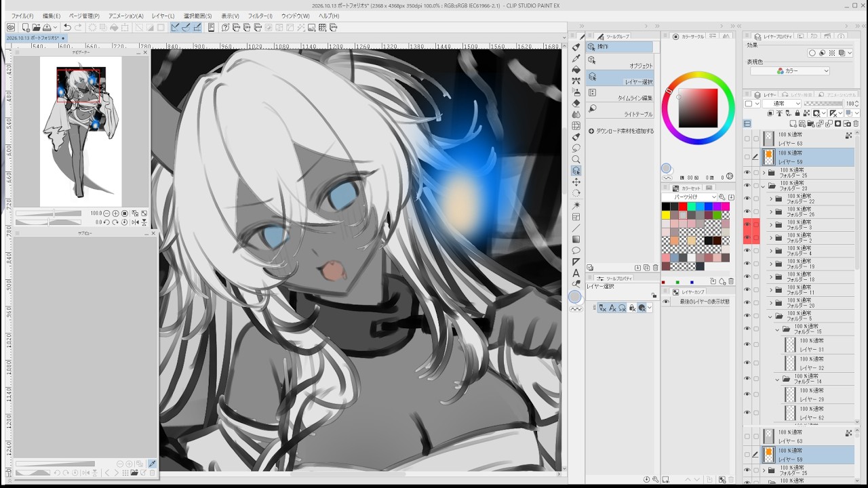The width and height of the screenshot is (868, 488).
Task: Open the レイヤー(L) menu
Action: tap(163, 16)
